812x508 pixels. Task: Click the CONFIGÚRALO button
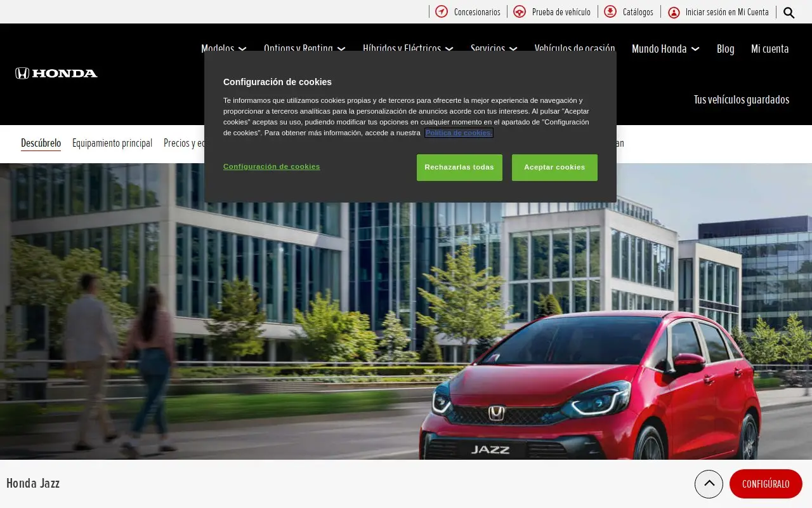click(766, 484)
